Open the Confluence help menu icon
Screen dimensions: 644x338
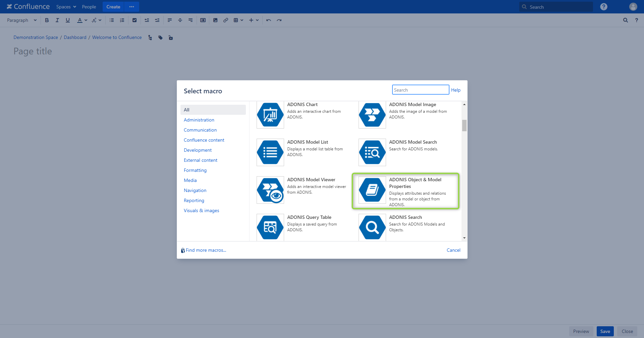click(604, 7)
